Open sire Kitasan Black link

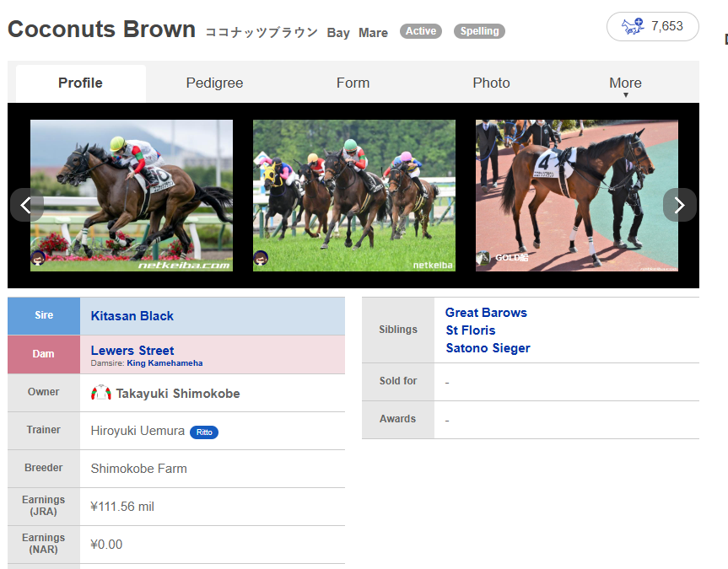[132, 316]
